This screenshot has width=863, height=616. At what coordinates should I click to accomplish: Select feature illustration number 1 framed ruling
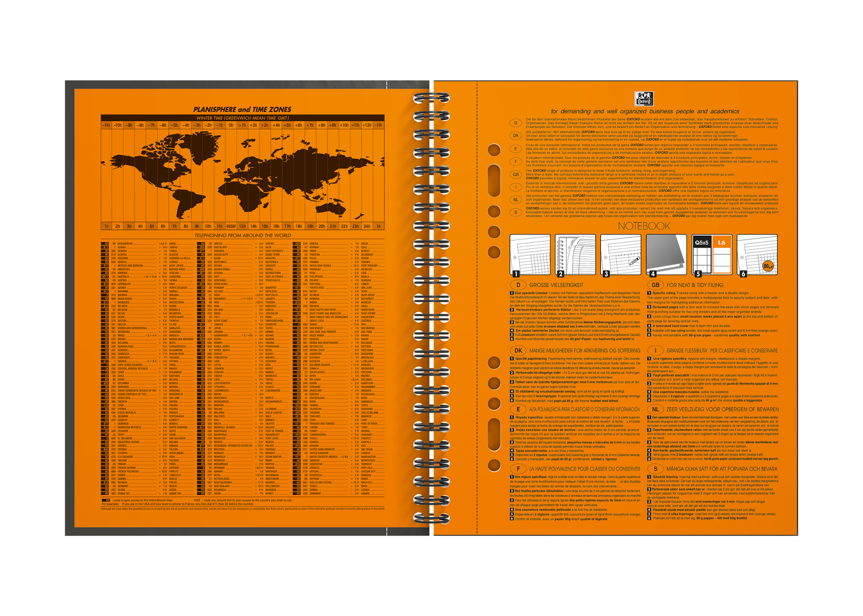pos(530,255)
